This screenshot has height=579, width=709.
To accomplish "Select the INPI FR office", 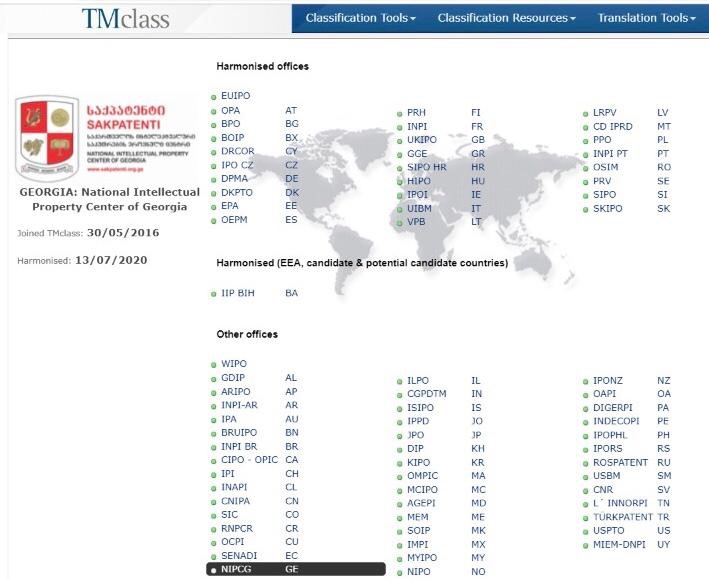I will [x=419, y=127].
